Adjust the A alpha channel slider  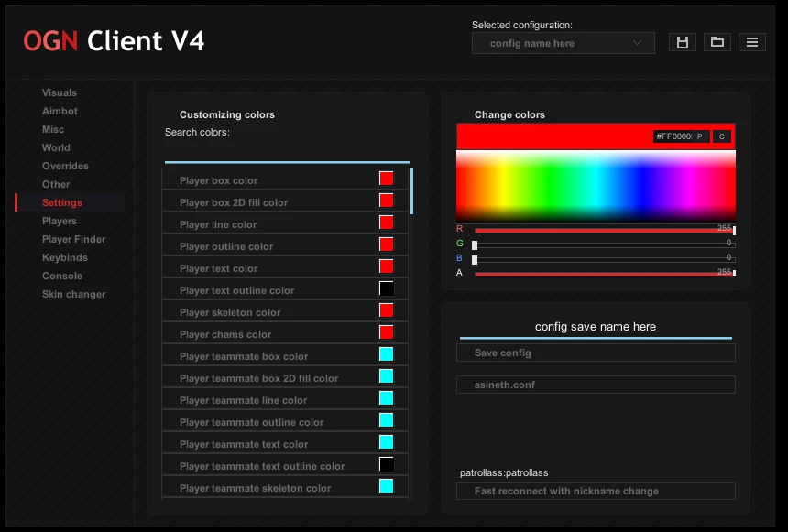click(x=605, y=273)
